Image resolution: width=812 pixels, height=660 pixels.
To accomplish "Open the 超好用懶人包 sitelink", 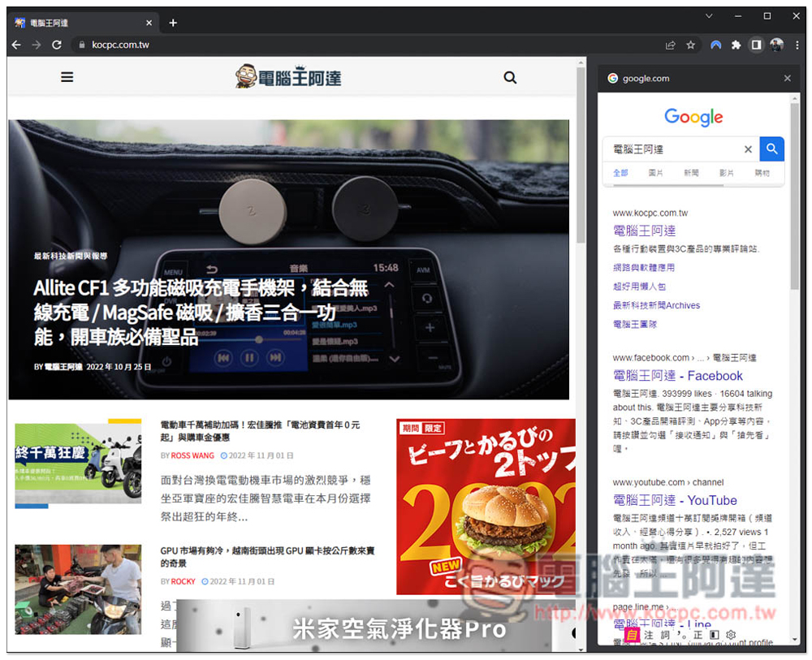I will click(x=639, y=287).
